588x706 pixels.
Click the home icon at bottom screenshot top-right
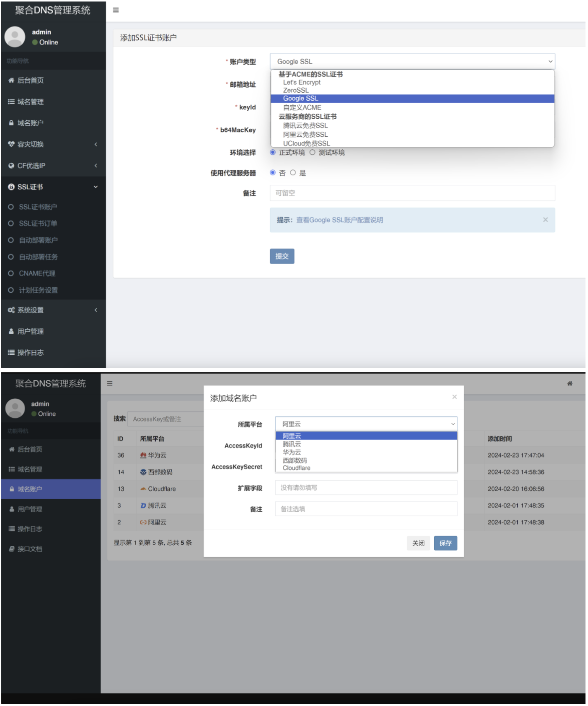coord(569,384)
